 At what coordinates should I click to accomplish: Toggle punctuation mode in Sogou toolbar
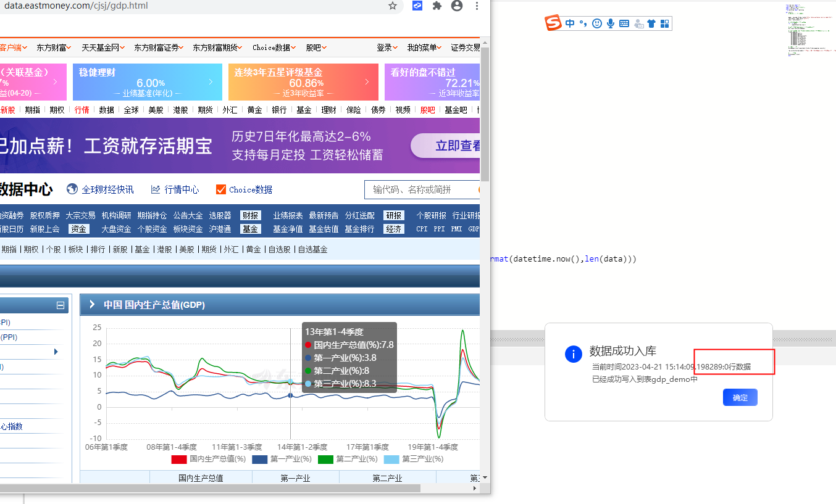click(583, 23)
